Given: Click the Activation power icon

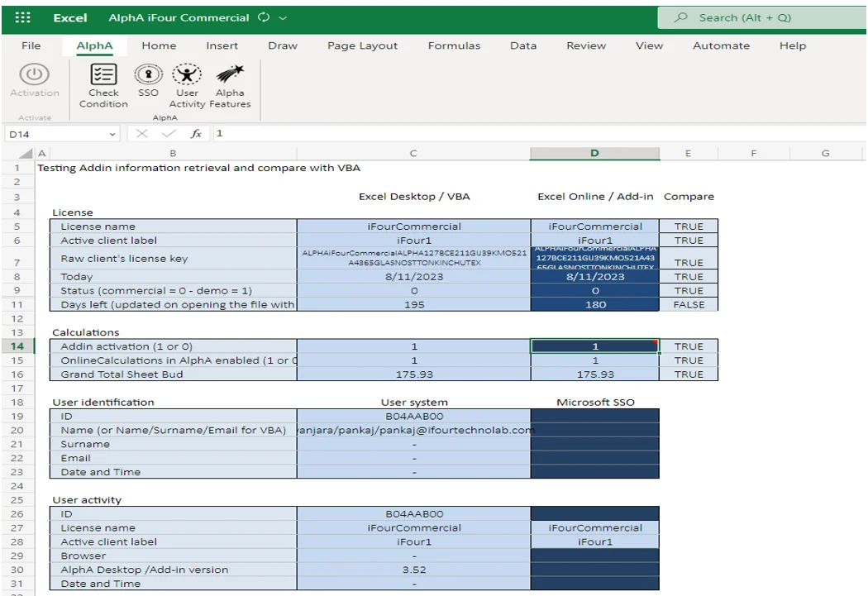Looking at the screenshot, I should coord(35,74).
